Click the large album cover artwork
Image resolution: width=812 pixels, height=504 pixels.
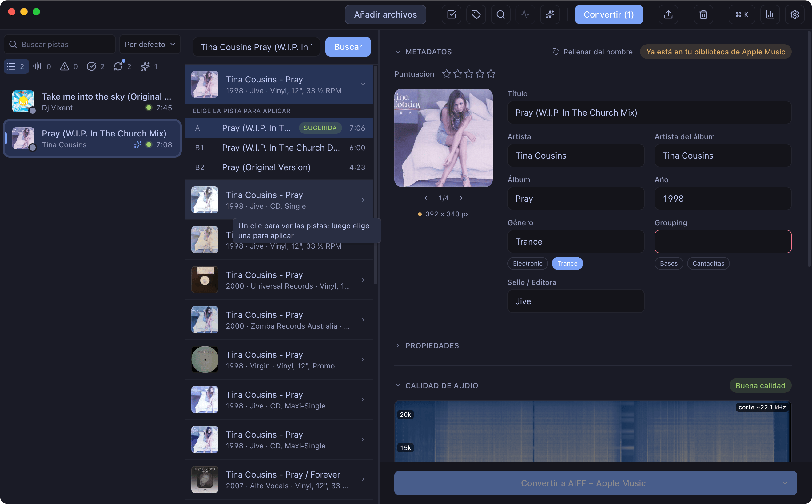coord(443,138)
